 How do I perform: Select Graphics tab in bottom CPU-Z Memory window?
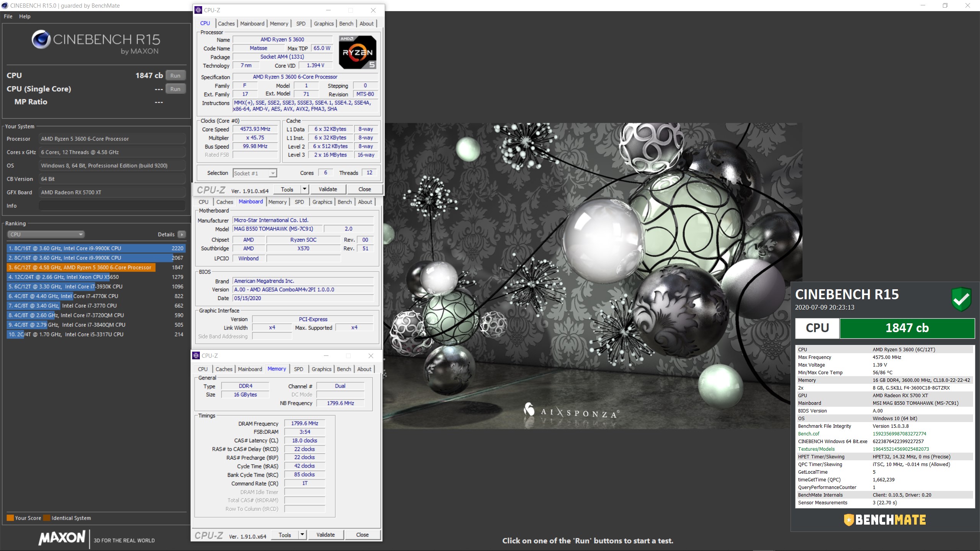click(x=322, y=369)
